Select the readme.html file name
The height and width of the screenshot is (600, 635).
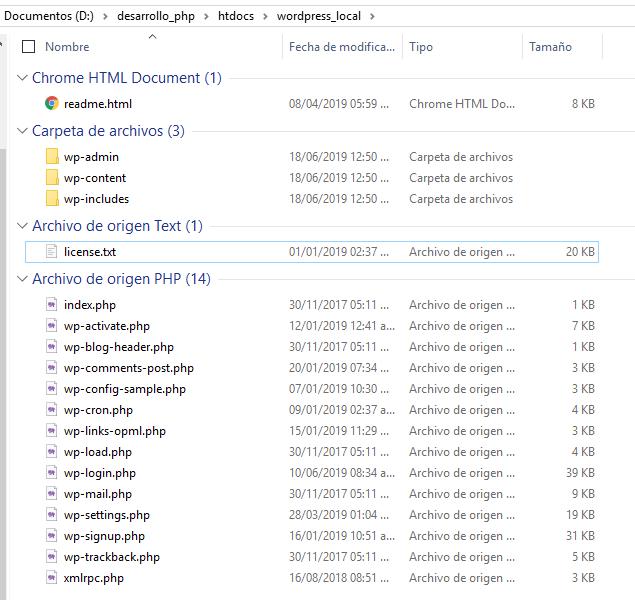[x=98, y=104]
